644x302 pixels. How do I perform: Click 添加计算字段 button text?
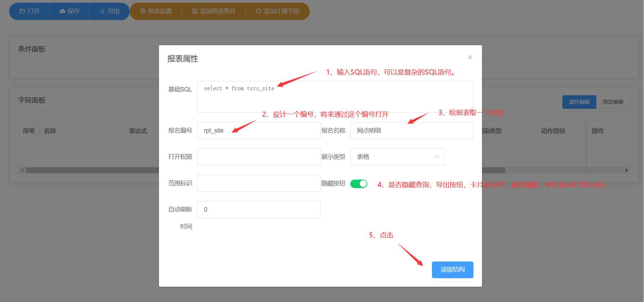point(281,11)
